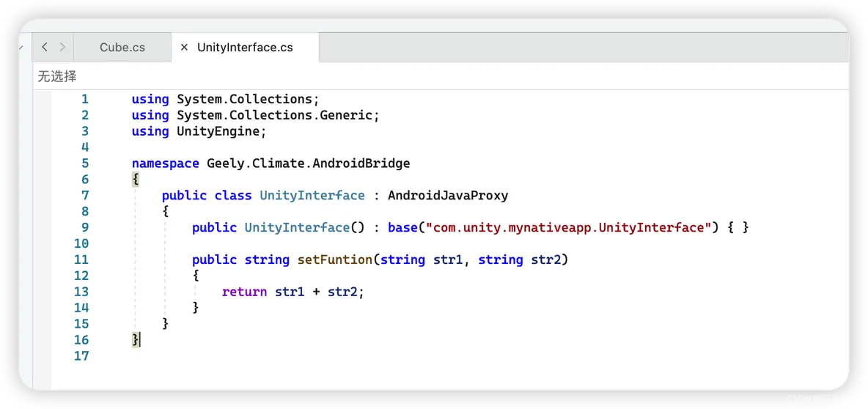The height and width of the screenshot is (409, 868).
Task: Place cursor on 'System.Collections;' text
Action: (248, 100)
